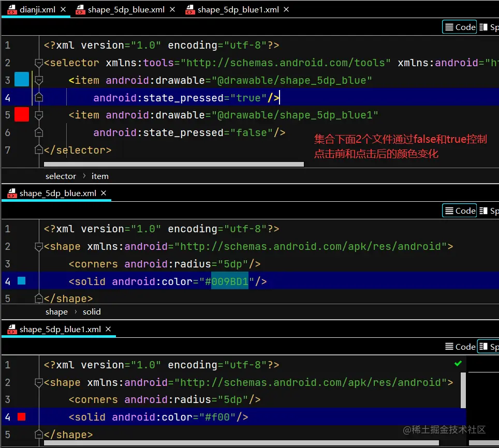Click horizontal scrollbar in shape_5dp_blue1.xml editor

241,443
